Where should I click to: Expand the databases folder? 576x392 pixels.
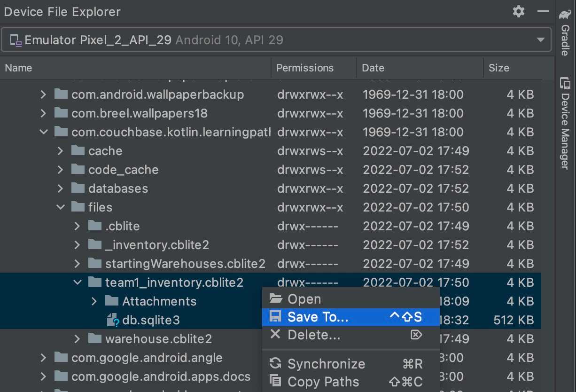pos(60,188)
